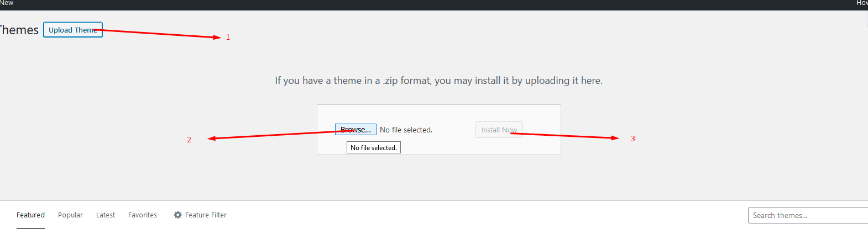Open the Howdy account menu at top right
The image size is (868, 229).
point(861,3)
